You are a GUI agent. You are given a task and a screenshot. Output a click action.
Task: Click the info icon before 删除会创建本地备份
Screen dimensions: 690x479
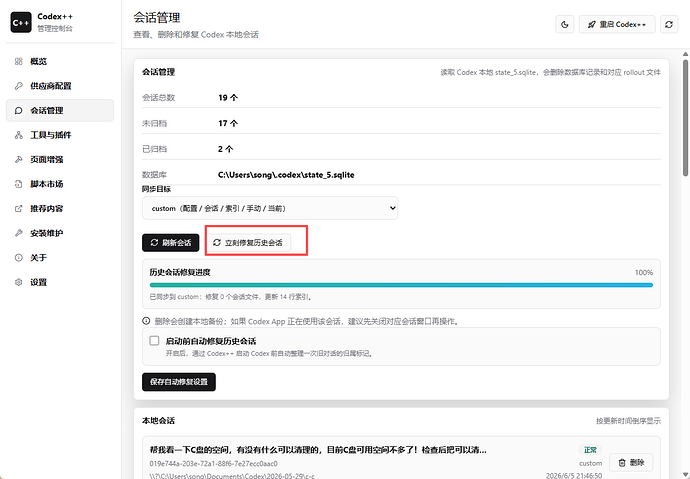pos(146,321)
